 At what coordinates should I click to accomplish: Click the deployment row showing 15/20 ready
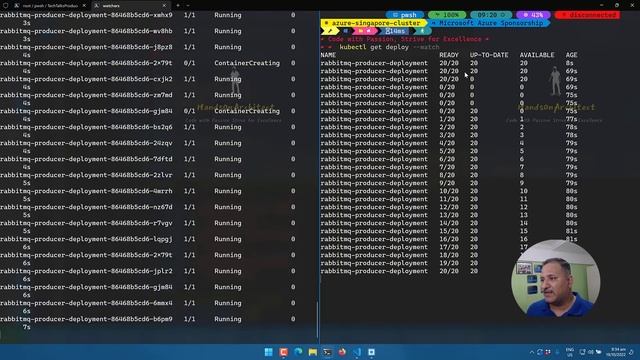click(x=449, y=231)
